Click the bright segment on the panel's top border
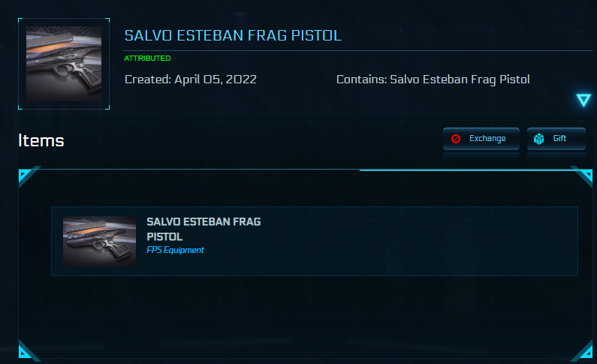Viewport: 597px width, 364px height. (466, 170)
